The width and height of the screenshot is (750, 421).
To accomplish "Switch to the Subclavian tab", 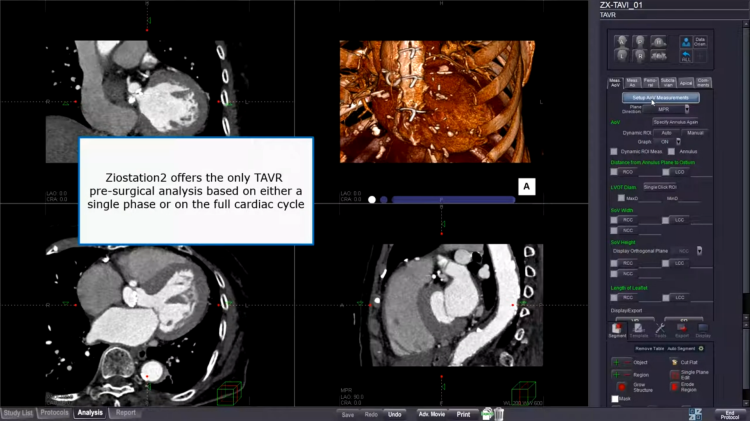I will coord(668,83).
